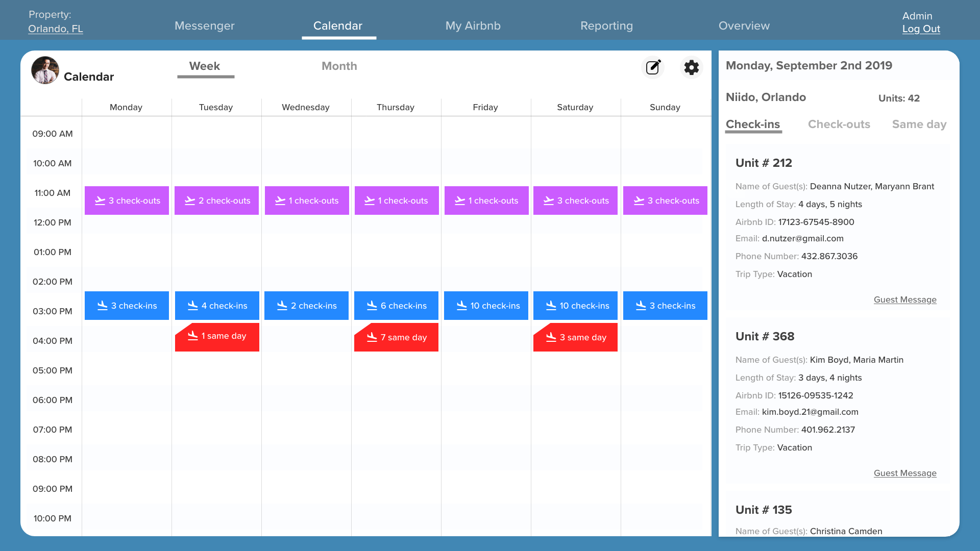The height and width of the screenshot is (551, 980).
Task: Click the Unit # 368 heading
Action: click(x=765, y=337)
